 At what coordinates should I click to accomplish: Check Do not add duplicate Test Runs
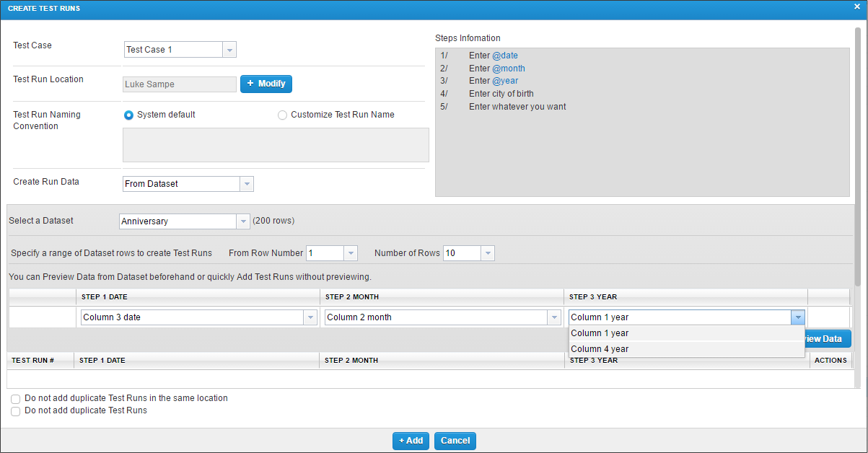pyautogui.click(x=15, y=411)
